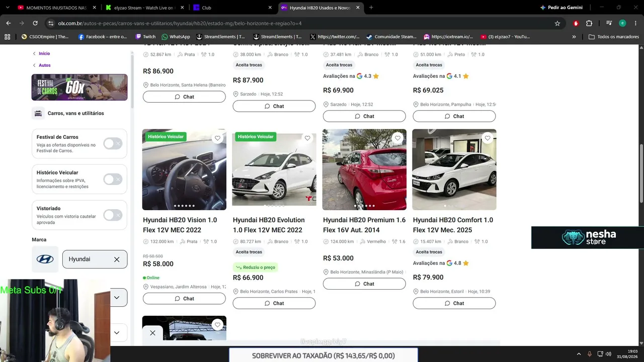Close the Club browser tab
Image resolution: width=644 pixels, height=362 pixels.
(x=270, y=8)
